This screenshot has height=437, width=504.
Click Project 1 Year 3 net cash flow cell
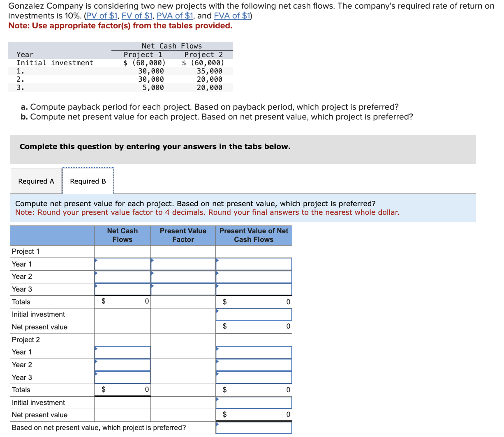[122, 289]
